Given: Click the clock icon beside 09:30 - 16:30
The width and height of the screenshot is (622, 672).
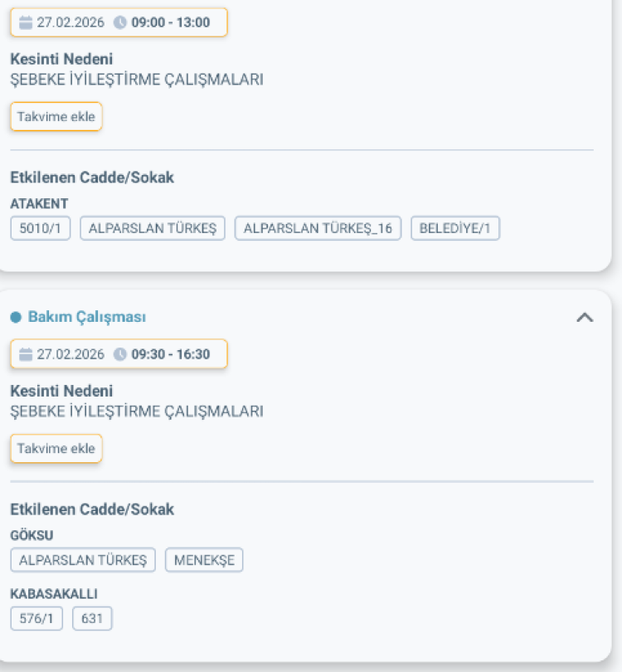Looking at the screenshot, I should click(x=122, y=354).
